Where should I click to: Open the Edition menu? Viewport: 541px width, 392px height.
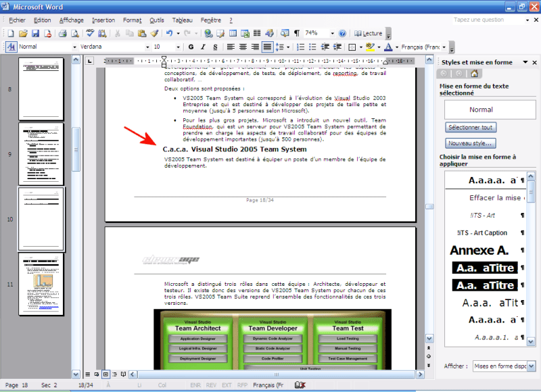point(42,20)
